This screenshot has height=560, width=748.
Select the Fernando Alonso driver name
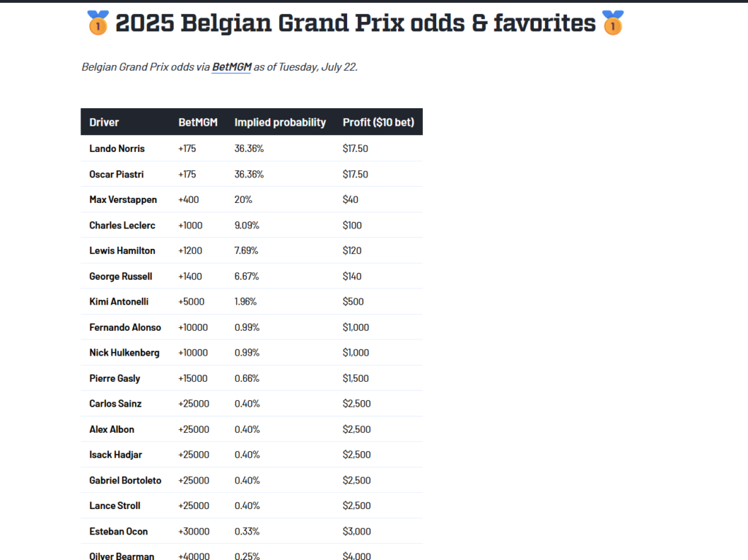[125, 327]
